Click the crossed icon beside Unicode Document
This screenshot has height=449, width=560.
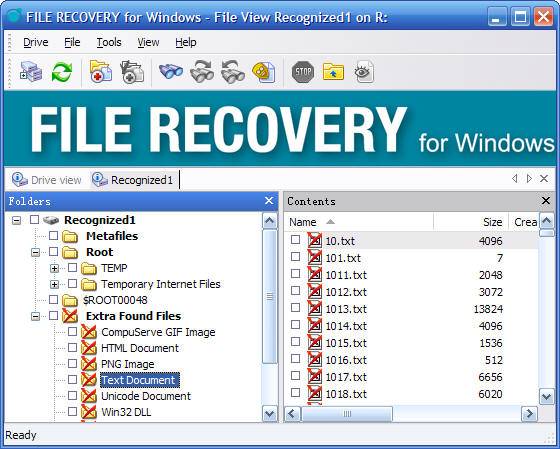[89, 396]
